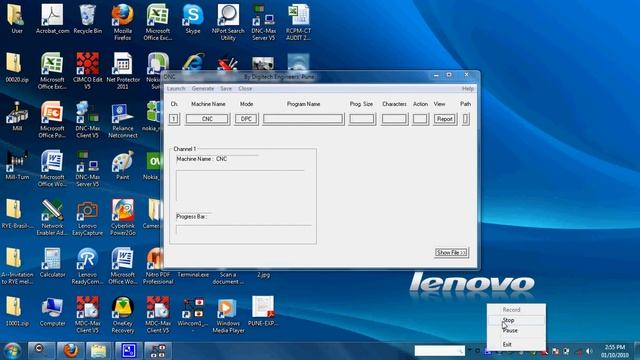
Task: Open the Computer desktop icon
Action: click(x=52, y=311)
